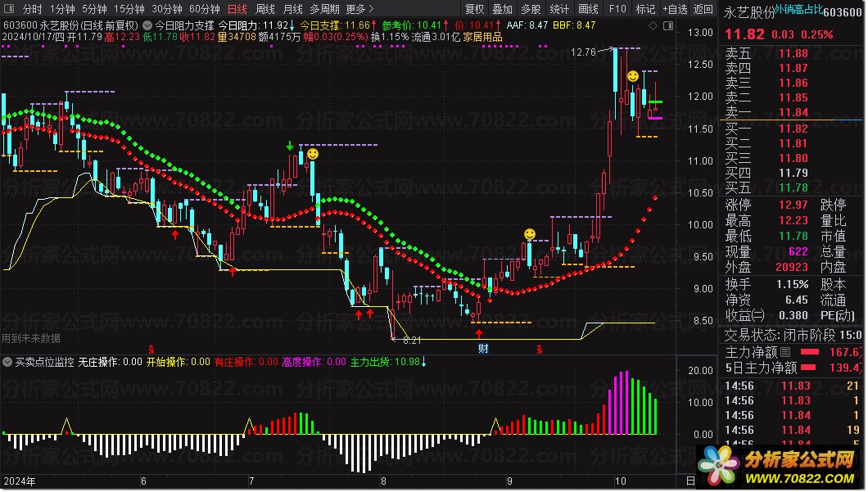868x492 pixels.
Task: Click the 外盘 value 20923
Action: click(x=792, y=267)
